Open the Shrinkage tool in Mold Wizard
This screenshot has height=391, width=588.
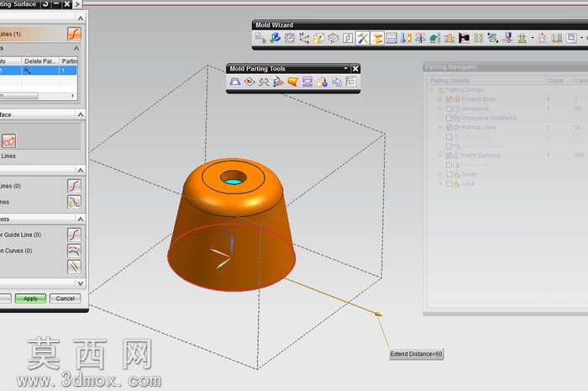tap(318, 38)
